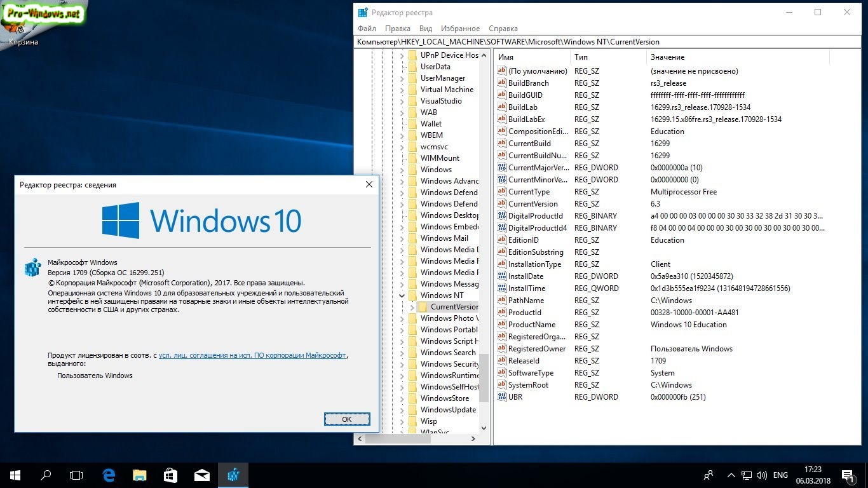
Task: Click the Windows Start button
Action: 15,475
